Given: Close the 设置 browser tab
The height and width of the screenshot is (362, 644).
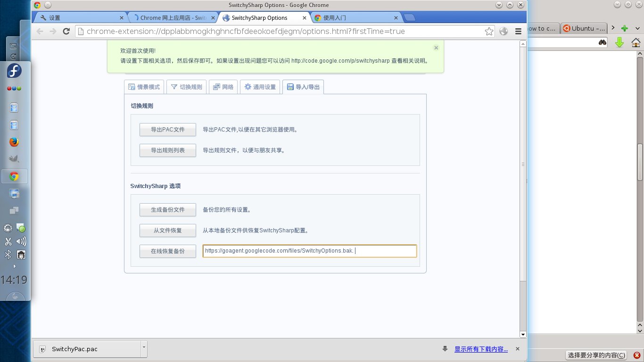Looking at the screenshot, I should tap(121, 18).
